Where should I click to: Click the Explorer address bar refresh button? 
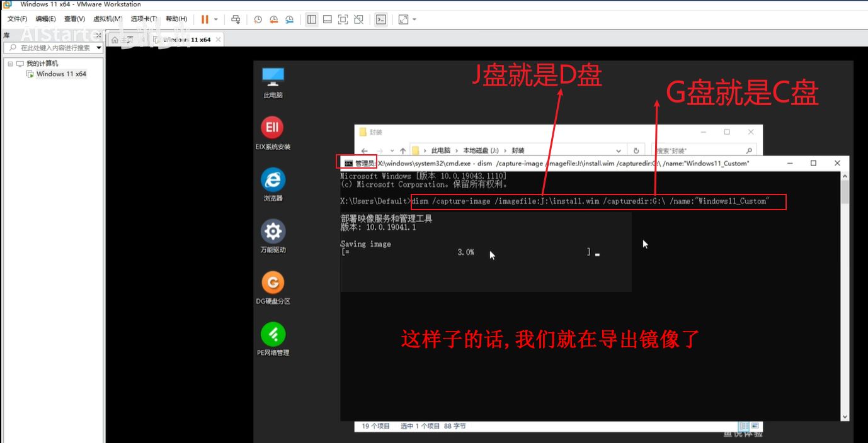(x=636, y=151)
